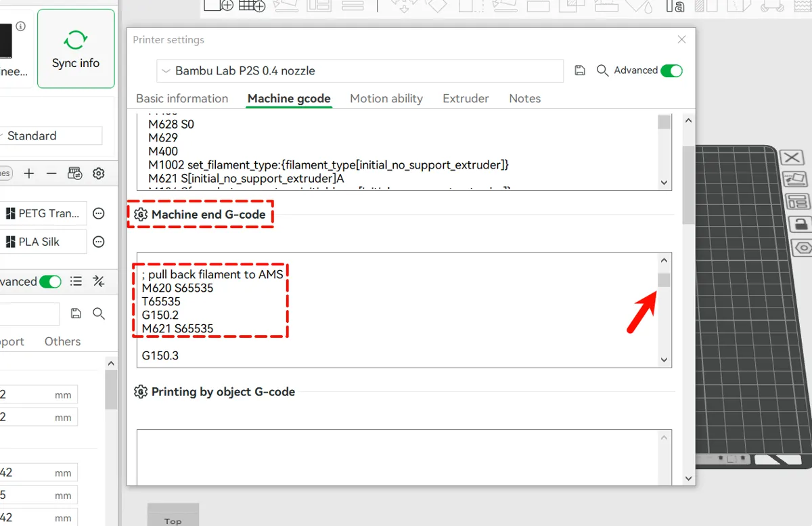Click the remove-all X icon beside the plate
This screenshot has height=526, width=812.
click(x=792, y=158)
